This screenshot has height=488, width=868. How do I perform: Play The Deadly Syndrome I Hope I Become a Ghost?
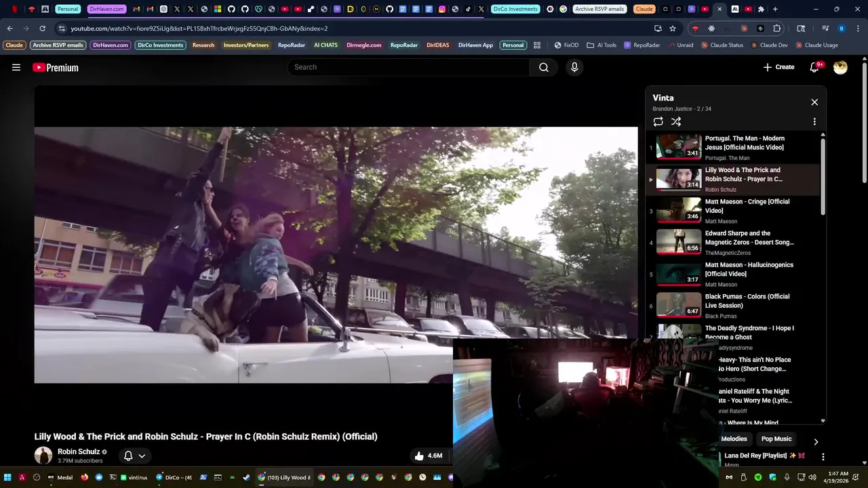pyautogui.click(x=749, y=332)
